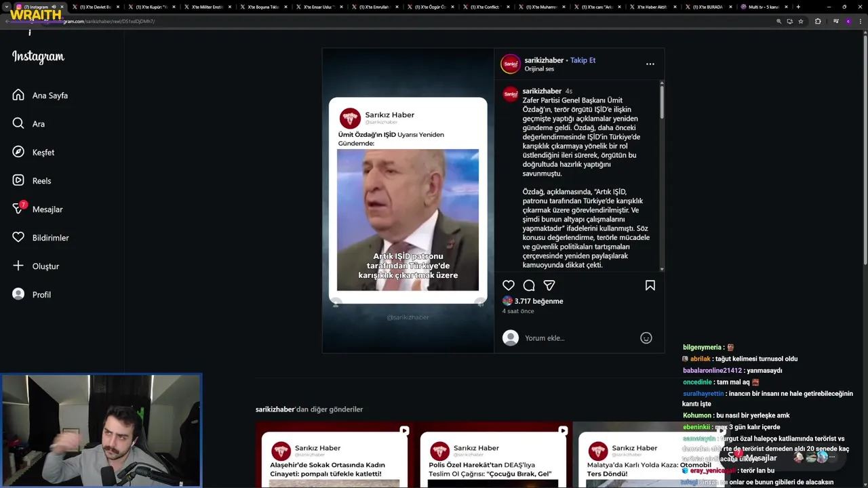Open Reels from the sidebar
The height and width of the screenshot is (488, 868).
pyautogui.click(x=33, y=181)
